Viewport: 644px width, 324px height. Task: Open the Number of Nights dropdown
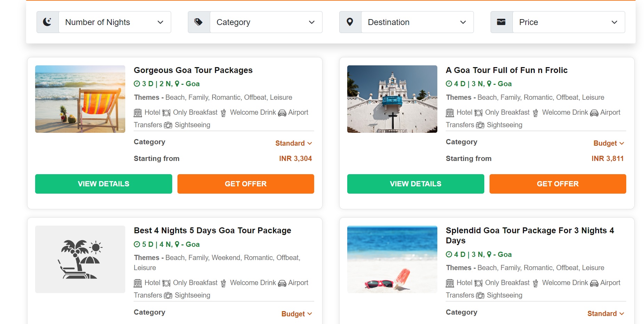[114, 22]
